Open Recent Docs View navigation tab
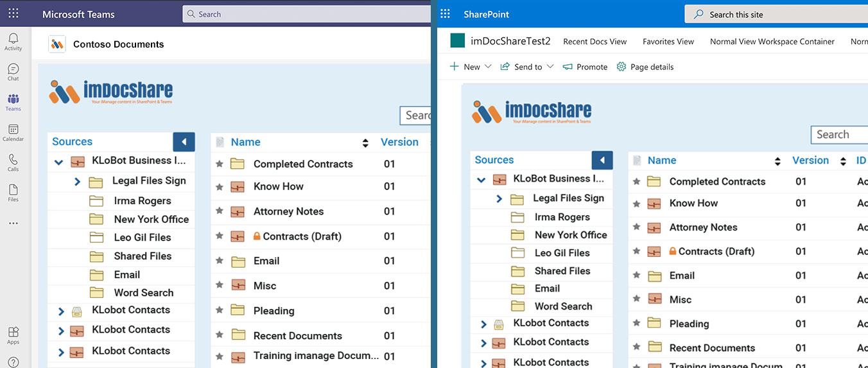Screen dimensions: 868x368 click(595, 41)
